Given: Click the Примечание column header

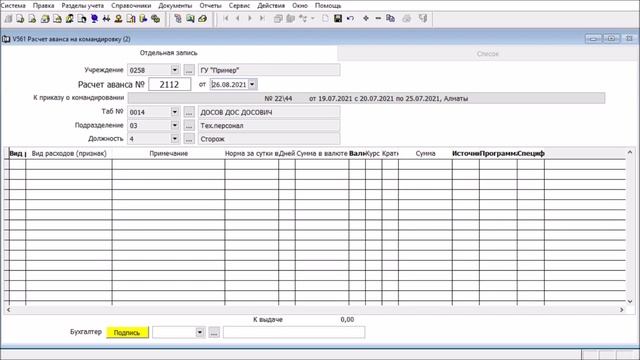Looking at the screenshot, I should pos(168,153).
